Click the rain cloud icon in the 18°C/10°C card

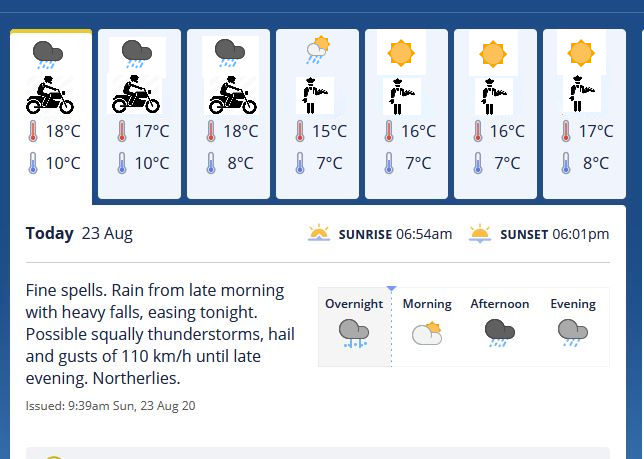tap(48, 55)
